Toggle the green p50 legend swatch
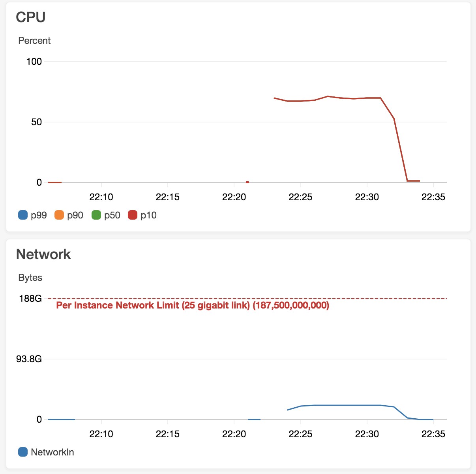Image resolution: width=476 pixels, height=474 pixels. tap(96, 215)
